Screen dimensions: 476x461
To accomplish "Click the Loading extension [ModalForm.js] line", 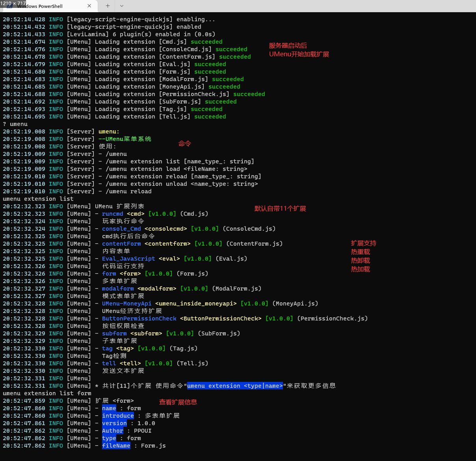I will 123,79.
